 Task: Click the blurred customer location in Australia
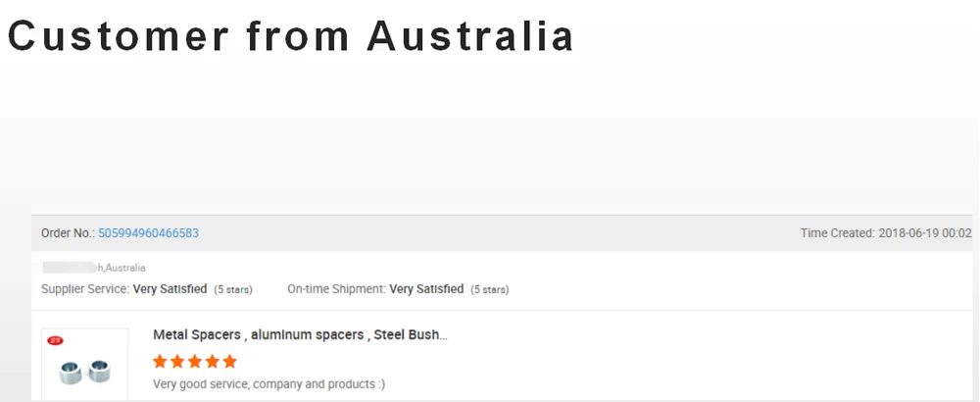93,268
